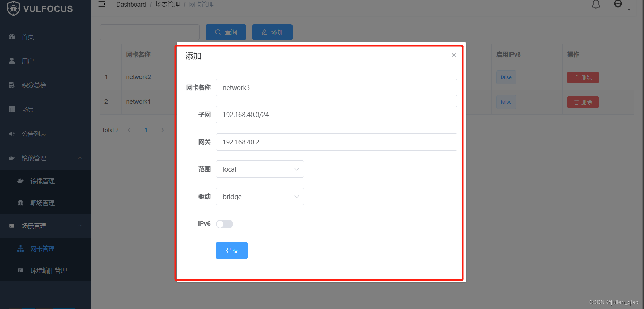Click the 场景 grid icon

tap(12, 109)
